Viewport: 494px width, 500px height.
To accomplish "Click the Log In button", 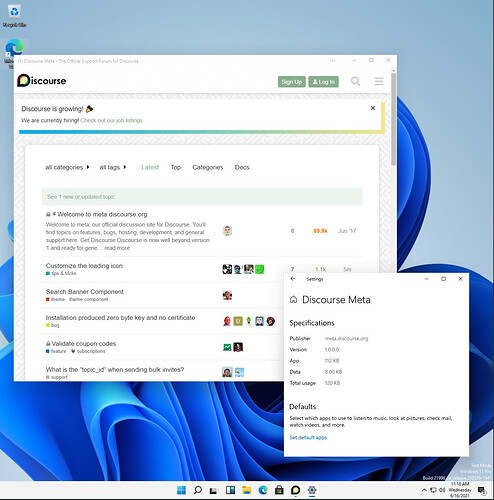I will [x=323, y=82].
